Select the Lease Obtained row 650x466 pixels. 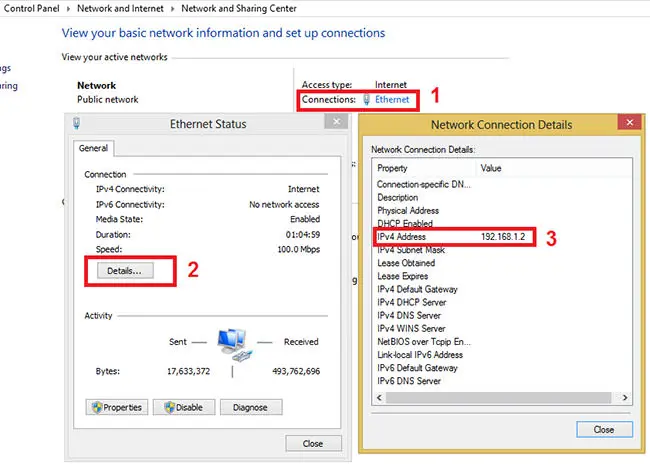point(502,263)
